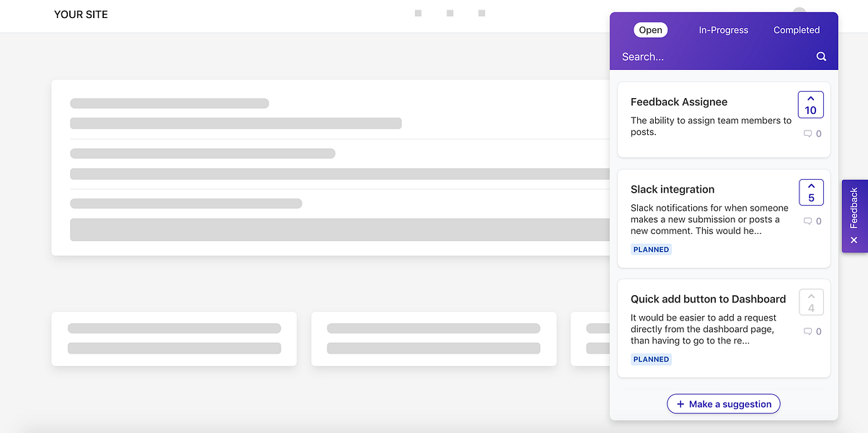This screenshot has height=433, width=868.
Task: Open comments on Slack integration post
Action: 812,222
